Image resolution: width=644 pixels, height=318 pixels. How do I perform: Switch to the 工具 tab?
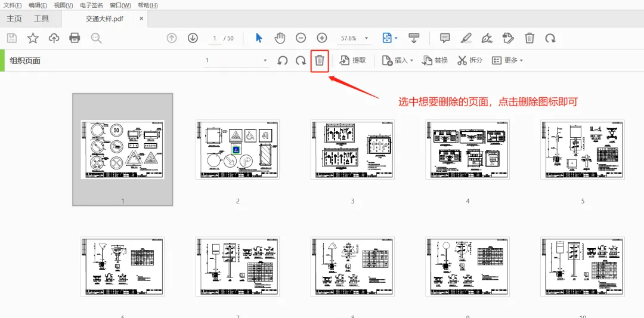point(41,18)
